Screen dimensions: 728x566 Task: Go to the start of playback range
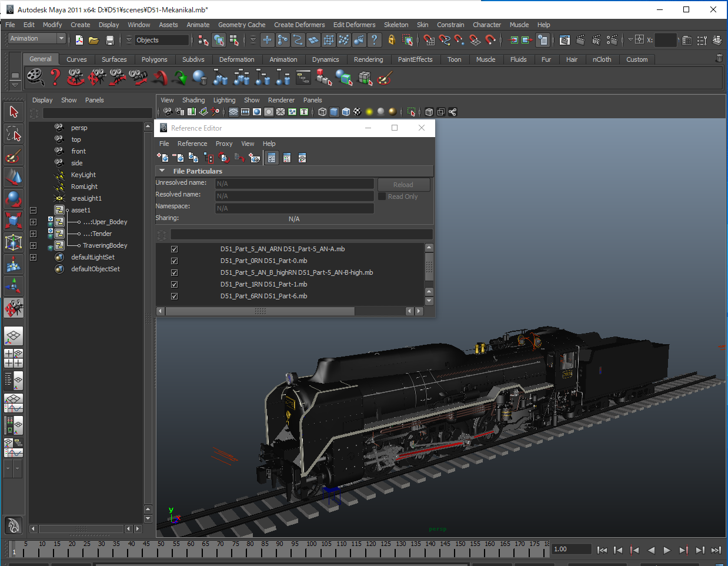click(x=602, y=550)
